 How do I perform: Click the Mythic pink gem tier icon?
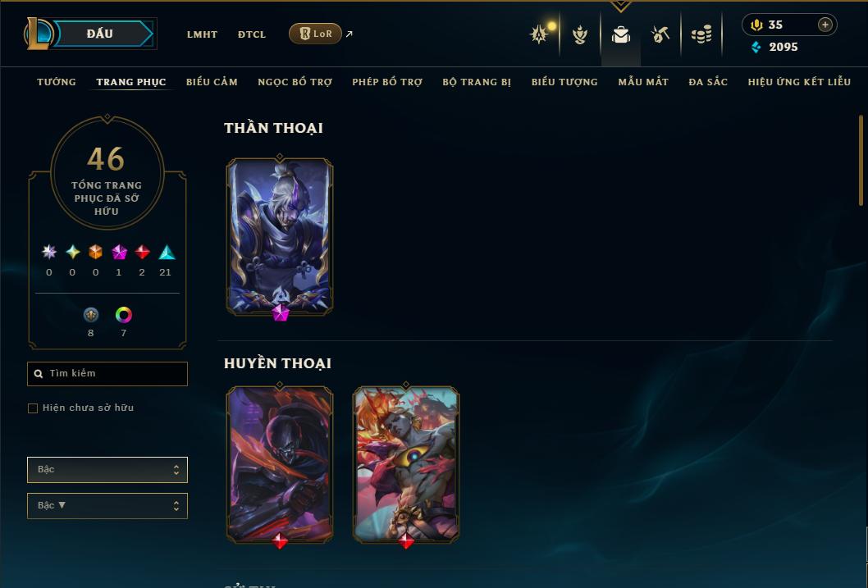pos(119,253)
